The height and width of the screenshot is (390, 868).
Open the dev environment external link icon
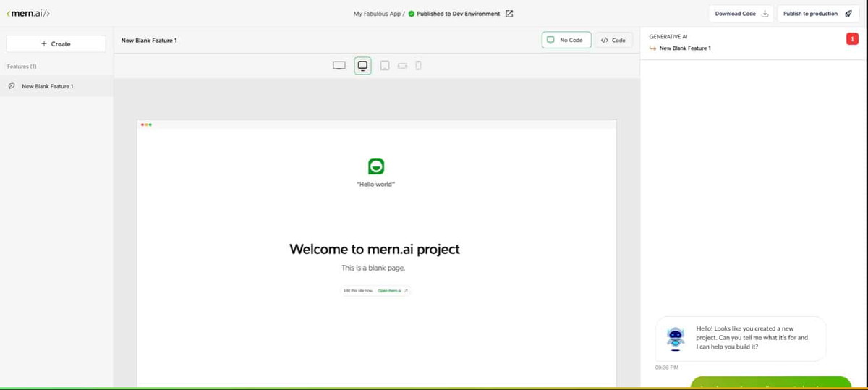point(509,14)
